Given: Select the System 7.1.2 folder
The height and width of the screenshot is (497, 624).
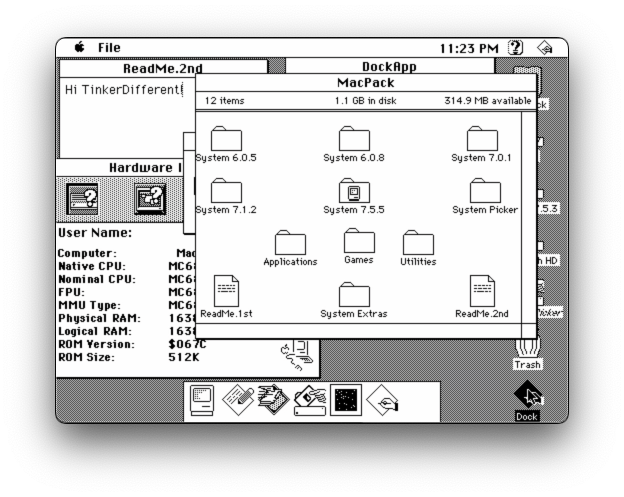Looking at the screenshot, I should (226, 192).
